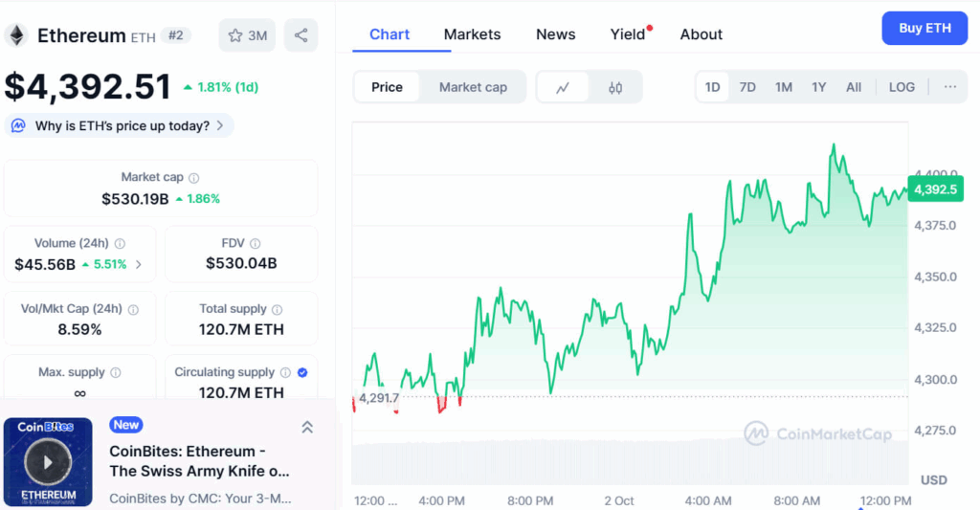
Task: Switch to candlestick chart icon
Action: [x=615, y=87]
